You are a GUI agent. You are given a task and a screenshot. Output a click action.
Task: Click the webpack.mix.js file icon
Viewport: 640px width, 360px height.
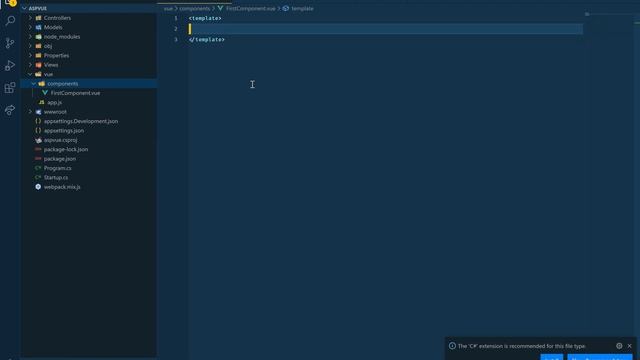pyautogui.click(x=38, y=187)
